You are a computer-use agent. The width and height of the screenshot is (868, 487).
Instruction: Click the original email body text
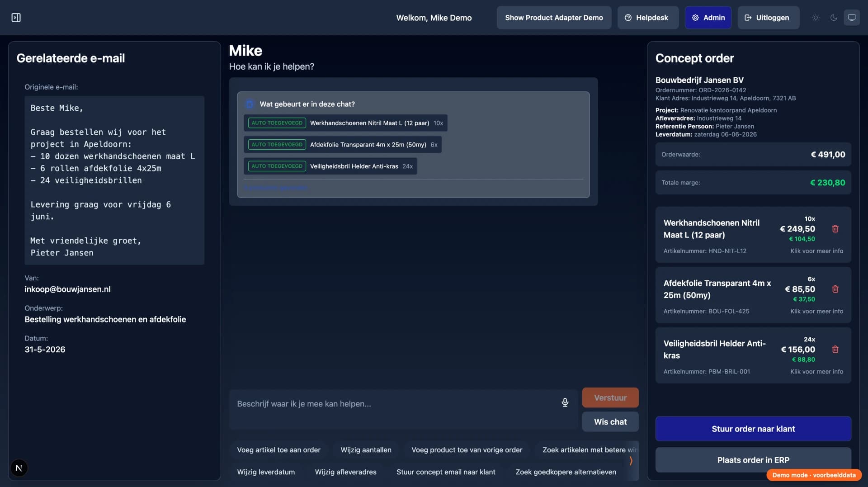click(114, 180)
